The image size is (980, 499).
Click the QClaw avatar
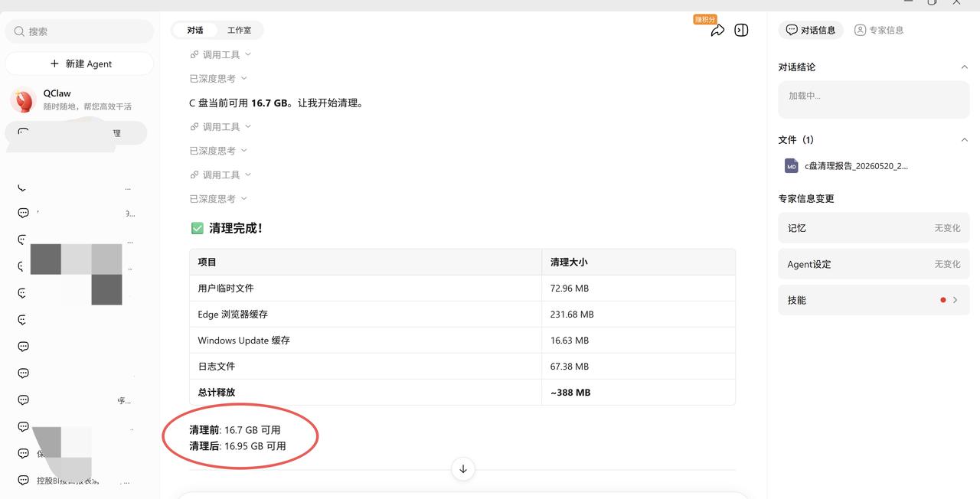[23, 100]
